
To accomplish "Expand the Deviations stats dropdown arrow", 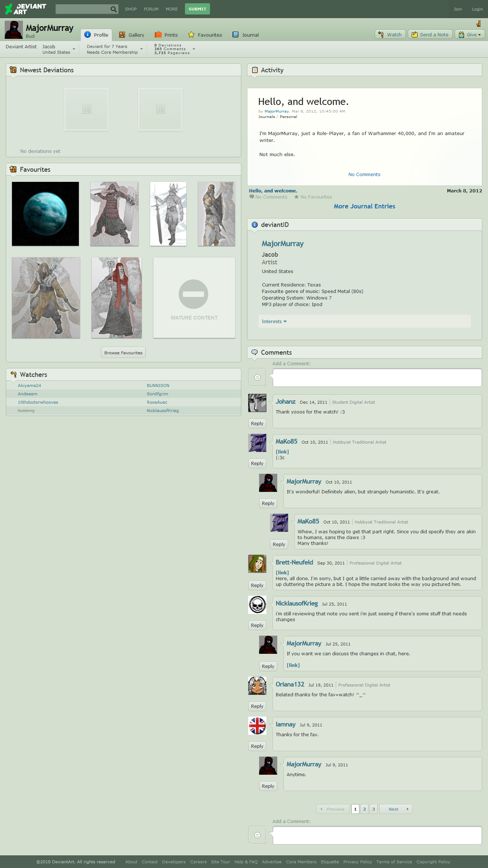I will [x=194, y=49].
